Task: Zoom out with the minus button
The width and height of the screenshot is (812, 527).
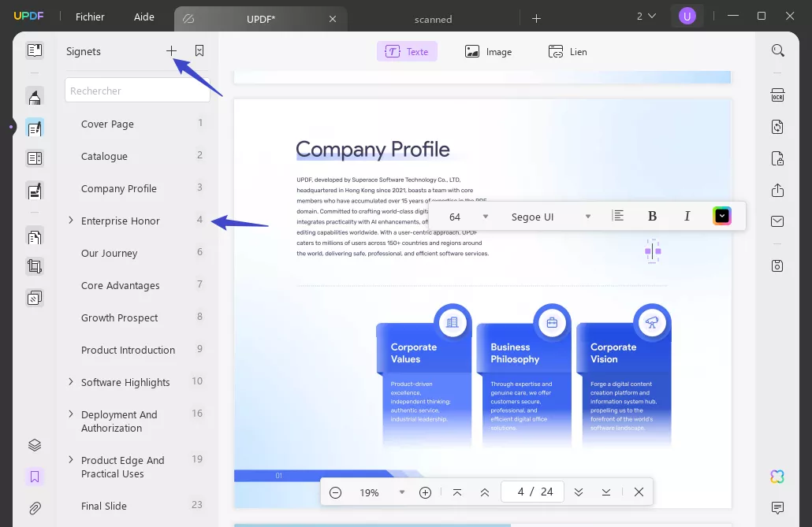Action: click(336, 492)
